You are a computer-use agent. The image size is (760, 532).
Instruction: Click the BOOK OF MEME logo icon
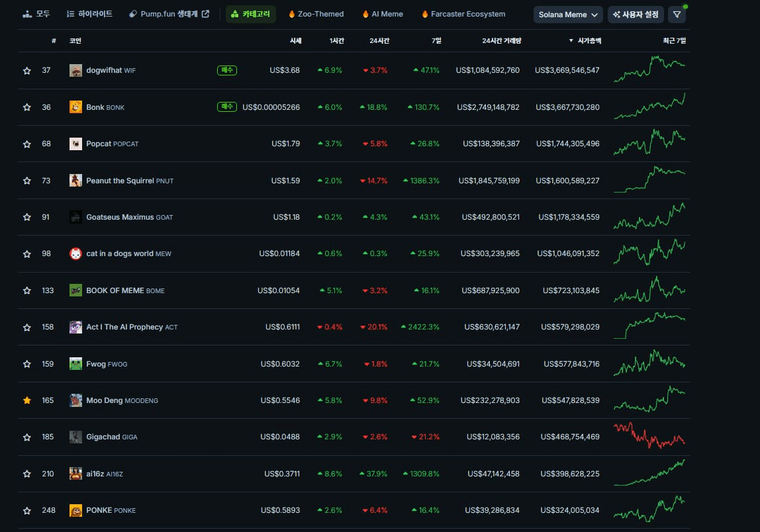click(x=75, y=290)
